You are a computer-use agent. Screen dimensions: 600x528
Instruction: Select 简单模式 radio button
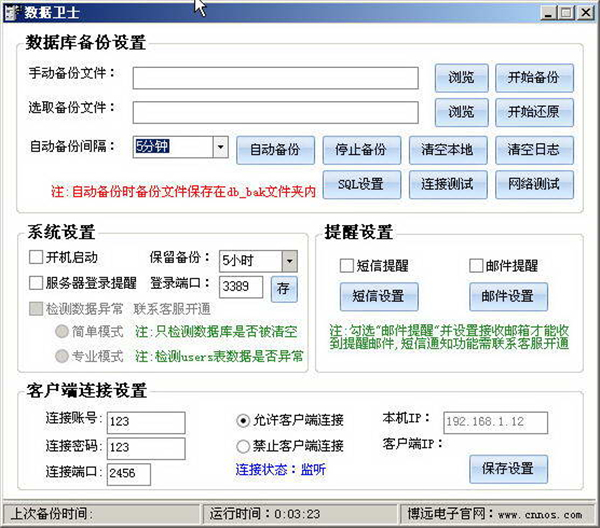(x=62, y=331)
